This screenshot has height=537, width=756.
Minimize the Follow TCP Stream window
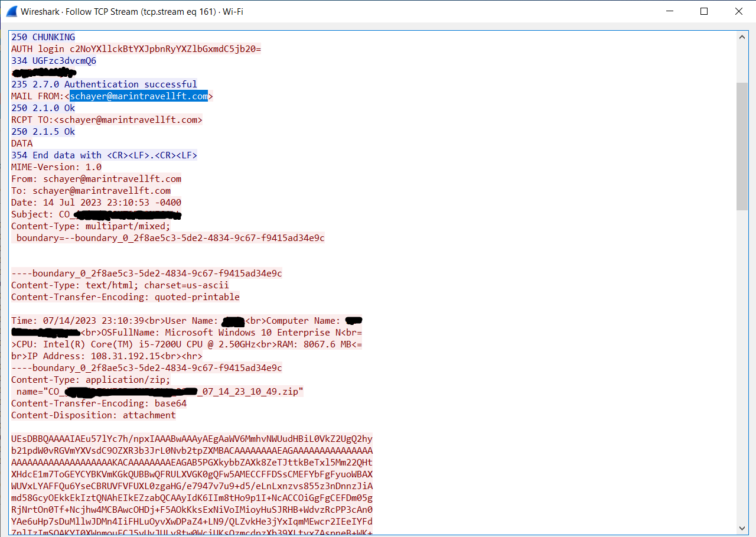669,11
